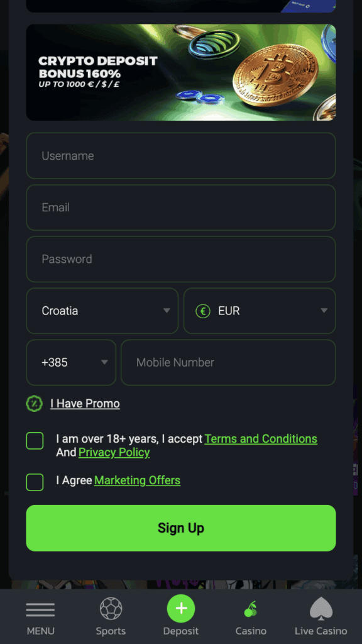
Task: Open the Terms and Conditions link
Action: pos(261,439)
